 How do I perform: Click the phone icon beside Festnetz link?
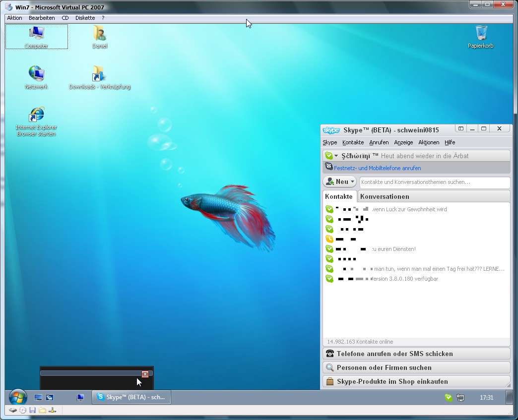[328, 166]
